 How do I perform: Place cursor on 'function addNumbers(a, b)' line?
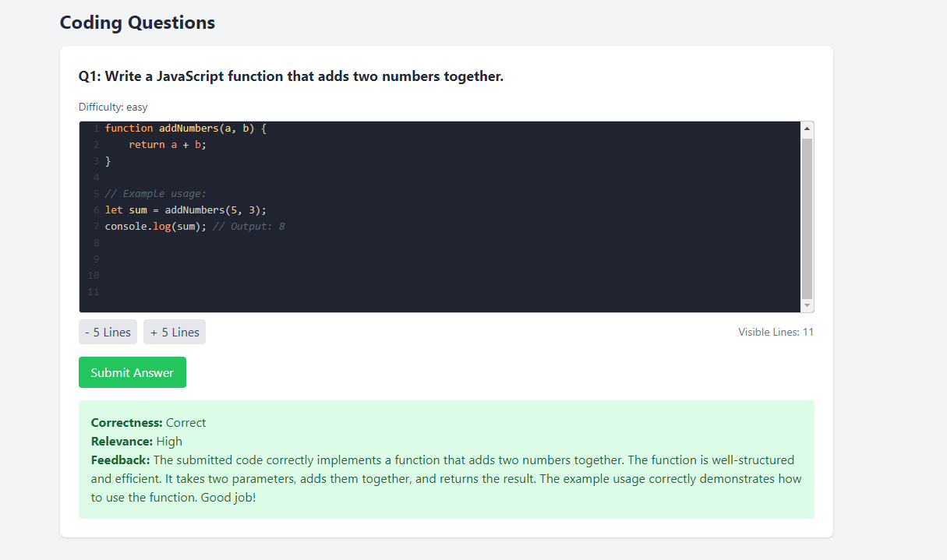[x=186, y=129]
